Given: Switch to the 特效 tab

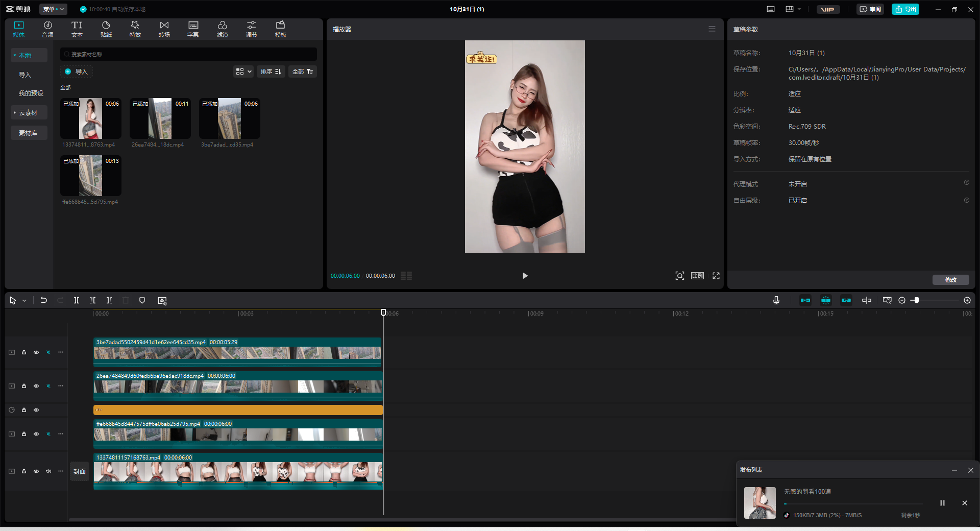Looking at the screenshot, I should pos(135,29).
